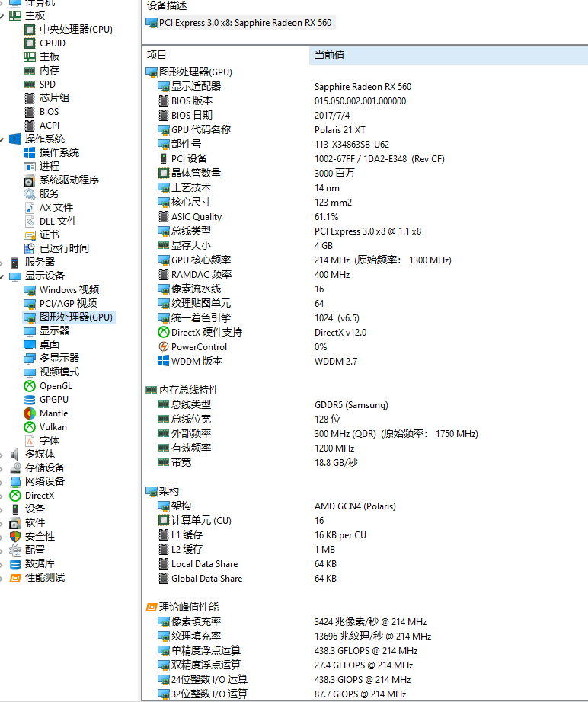This screenshot has height=702, width=588.
Task: Expand the 多媒体 tree node
Action: (3, 454)
